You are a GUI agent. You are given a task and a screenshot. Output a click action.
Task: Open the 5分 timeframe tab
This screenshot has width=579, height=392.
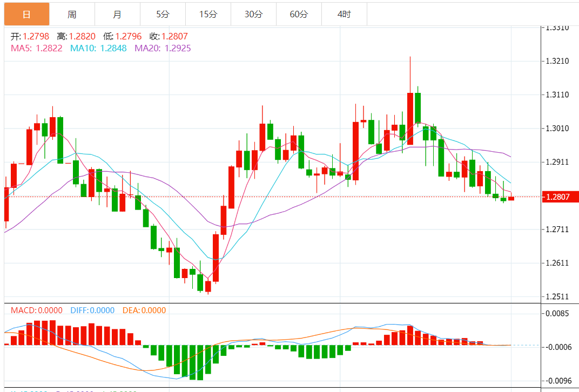click(x=163, y=15)
